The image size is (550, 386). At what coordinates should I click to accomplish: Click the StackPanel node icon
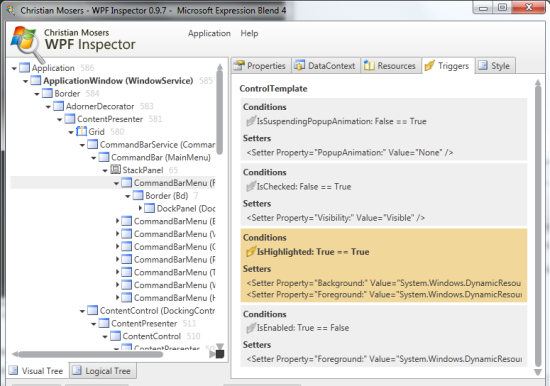point(115,169)
